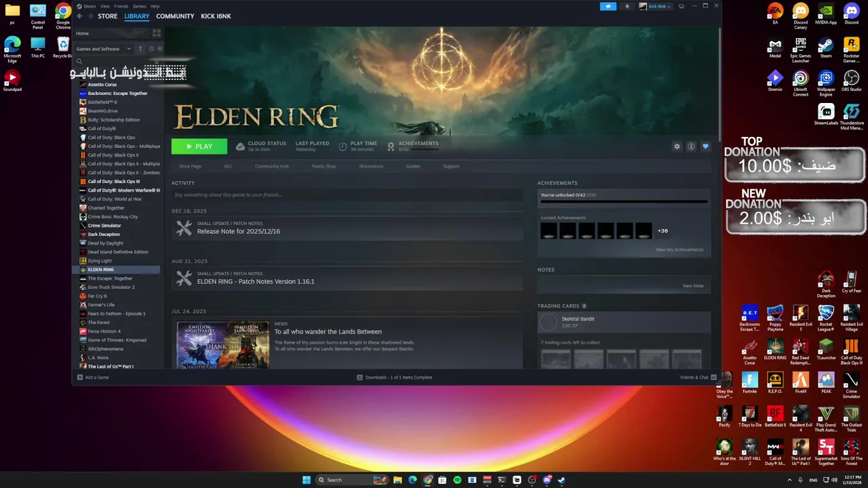Open Downloads status at bottom
This screenshot has width=868, height=488.
(395, 378)
